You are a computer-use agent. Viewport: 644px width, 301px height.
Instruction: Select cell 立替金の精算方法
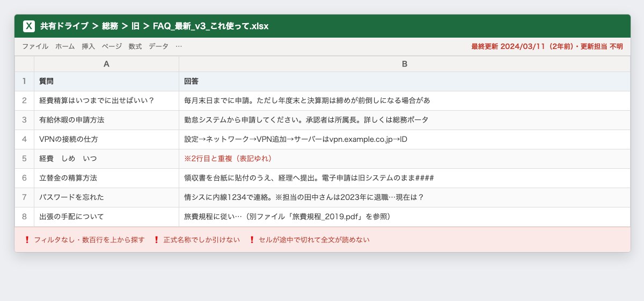point(106,178)
